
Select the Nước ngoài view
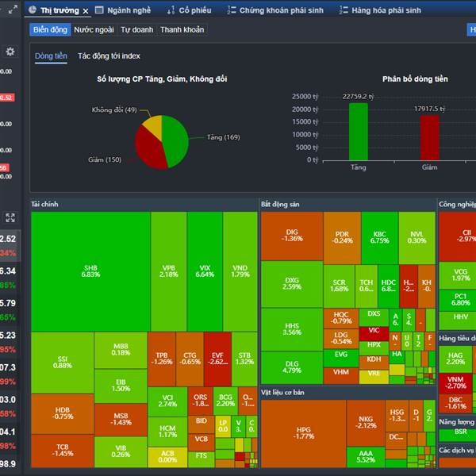[94, 30]
